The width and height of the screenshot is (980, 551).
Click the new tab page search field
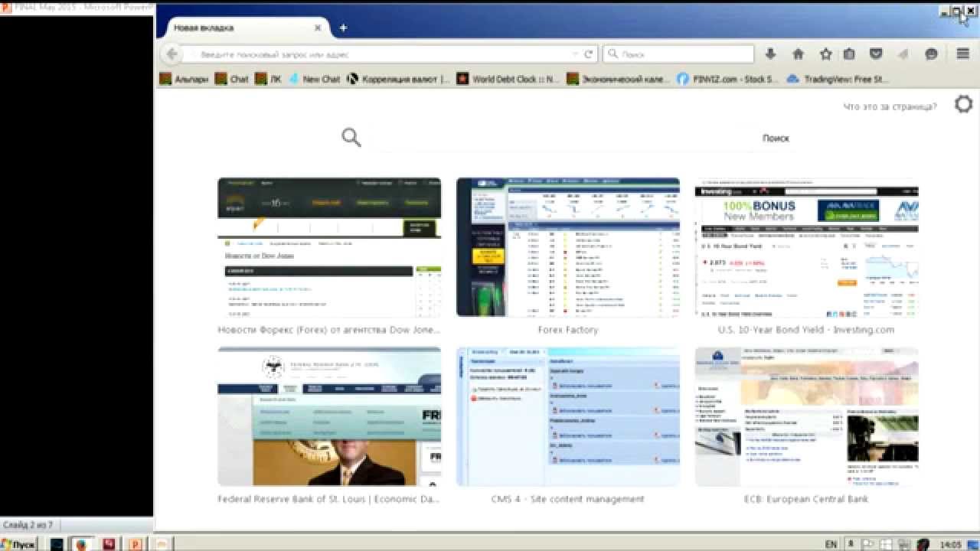(x=559, y=139)
